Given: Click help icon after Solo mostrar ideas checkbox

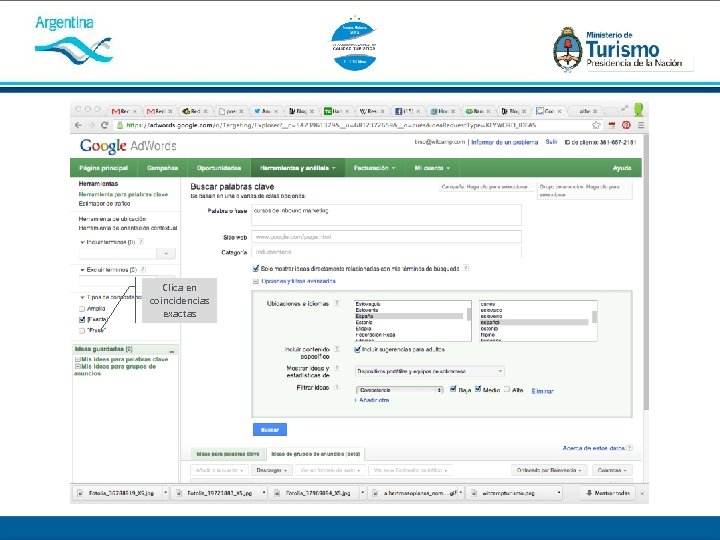Looking at the screenshot, I should point(466,268).
